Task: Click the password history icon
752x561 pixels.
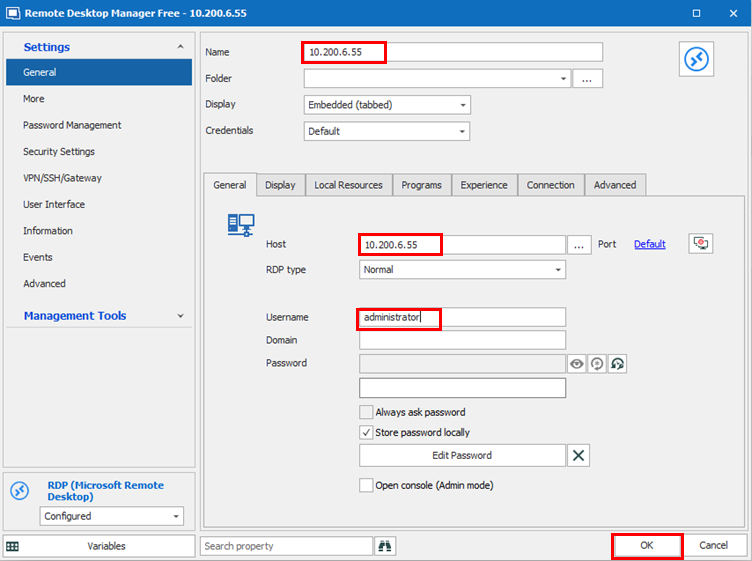Action: pyautogui.click(x=617, y=364)
